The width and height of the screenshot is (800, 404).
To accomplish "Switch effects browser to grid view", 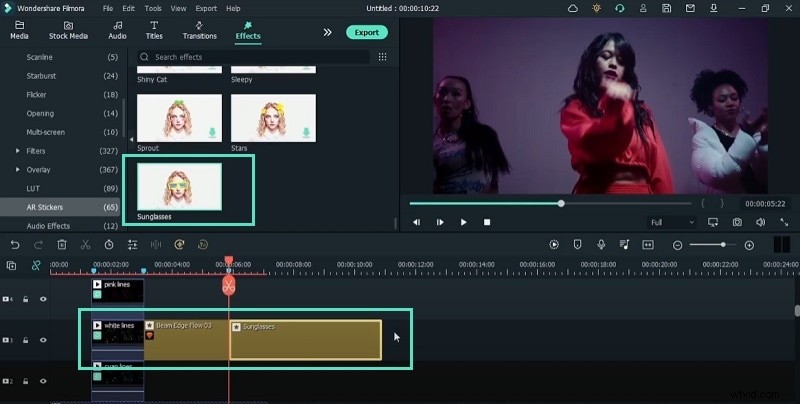I will coord(382,57).
